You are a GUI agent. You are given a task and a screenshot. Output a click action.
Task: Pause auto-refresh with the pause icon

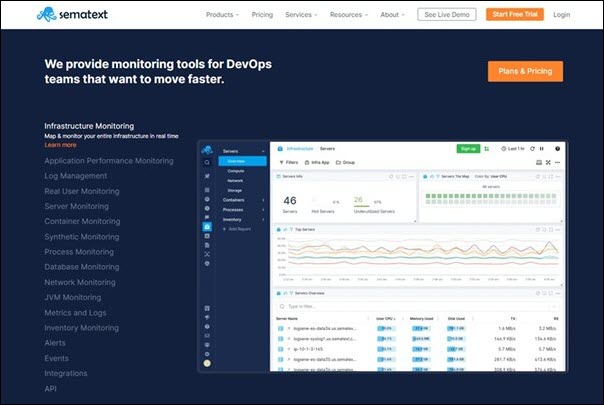[x=542, y=149]
